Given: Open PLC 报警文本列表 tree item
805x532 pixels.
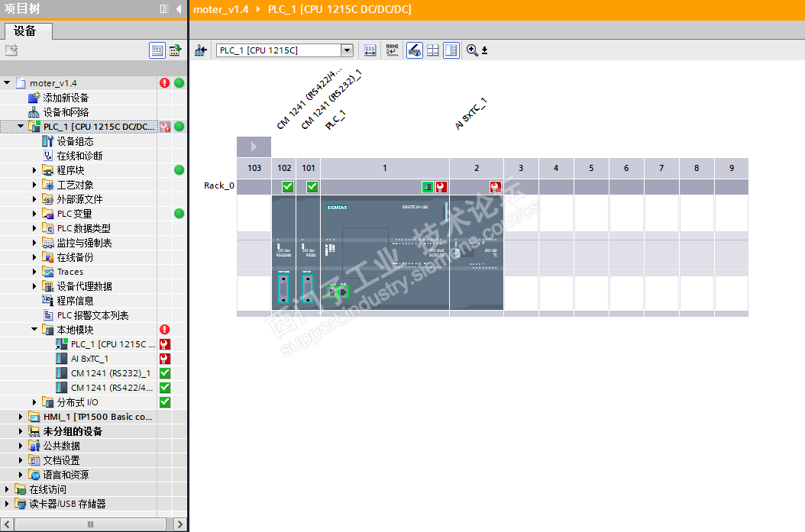Looking at the screenshot, I should [92, 315].
